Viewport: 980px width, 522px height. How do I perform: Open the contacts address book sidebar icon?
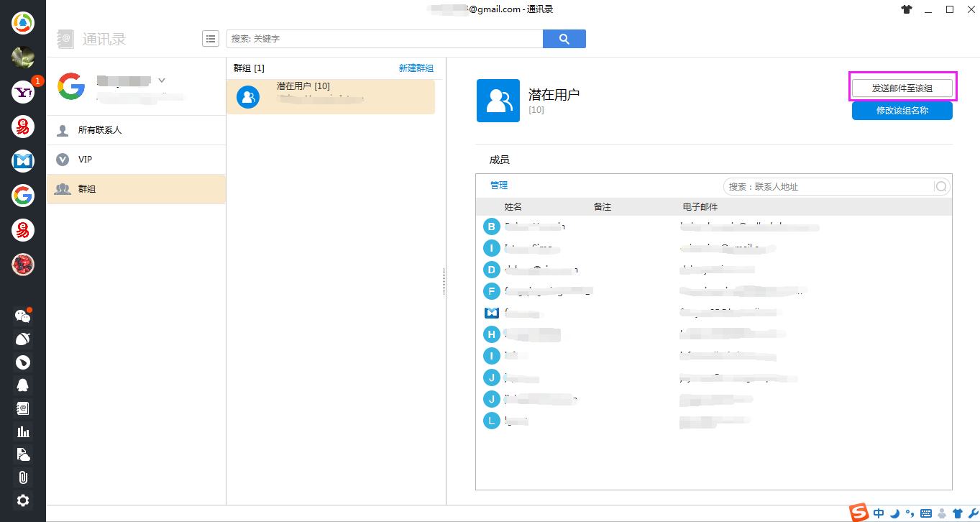point(22,408)
